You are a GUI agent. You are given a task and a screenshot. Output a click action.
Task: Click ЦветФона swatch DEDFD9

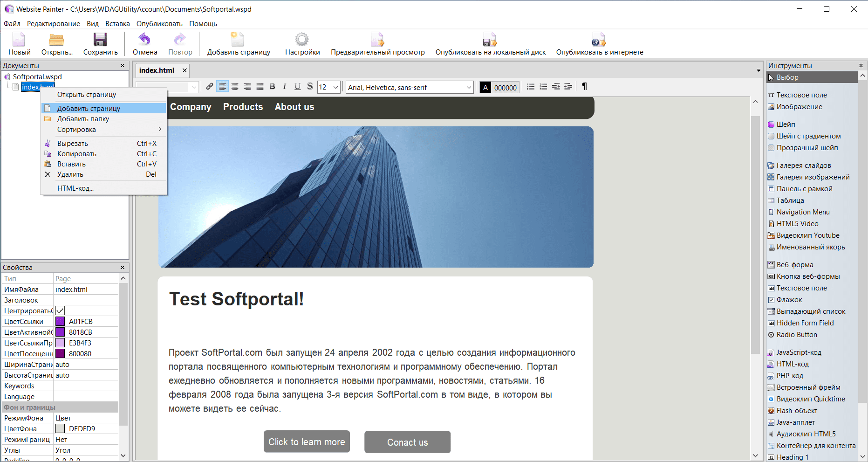[x=60, y=428]
